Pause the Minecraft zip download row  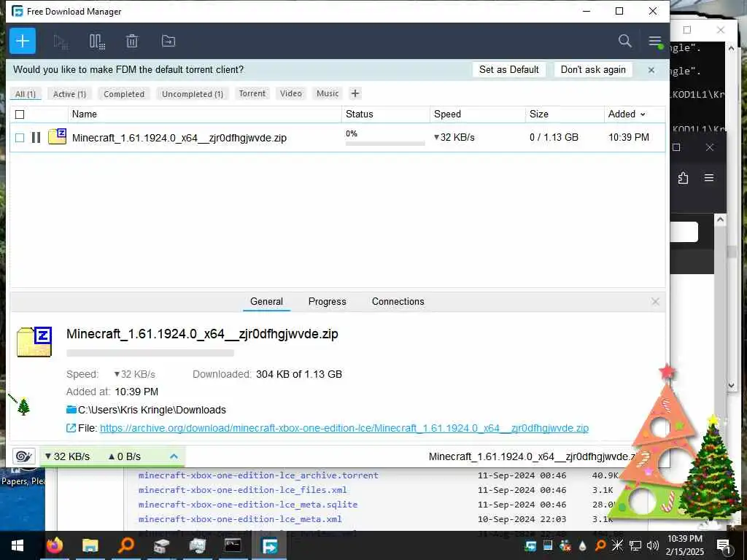pyautogui.click(x=36, y=138)
